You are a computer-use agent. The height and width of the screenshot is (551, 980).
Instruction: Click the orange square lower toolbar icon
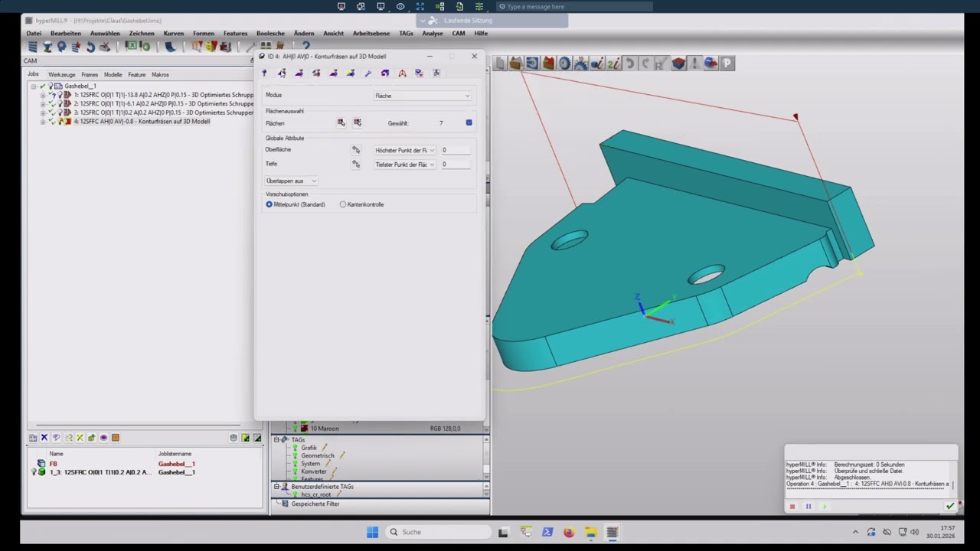click(x=116, y=438)
